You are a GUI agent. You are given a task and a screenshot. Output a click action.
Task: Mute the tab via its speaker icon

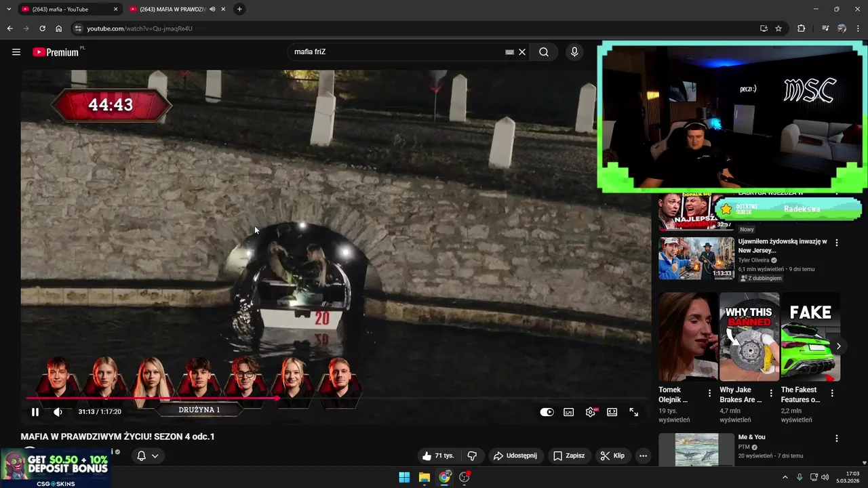212,9
